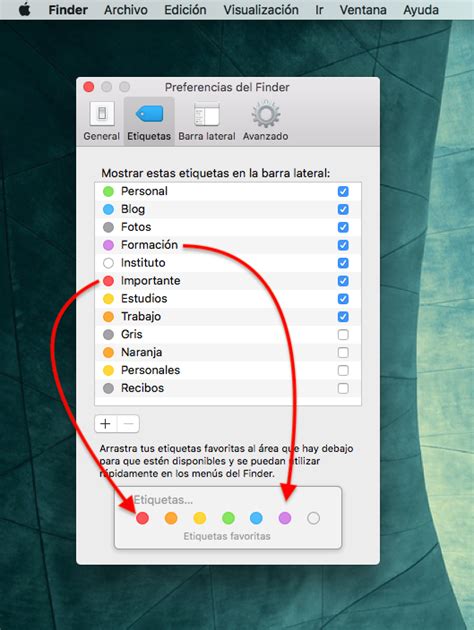Viewport: 474px width, 630px height.
Task: Select the Fotos tag name
Action: pos(136,227)
